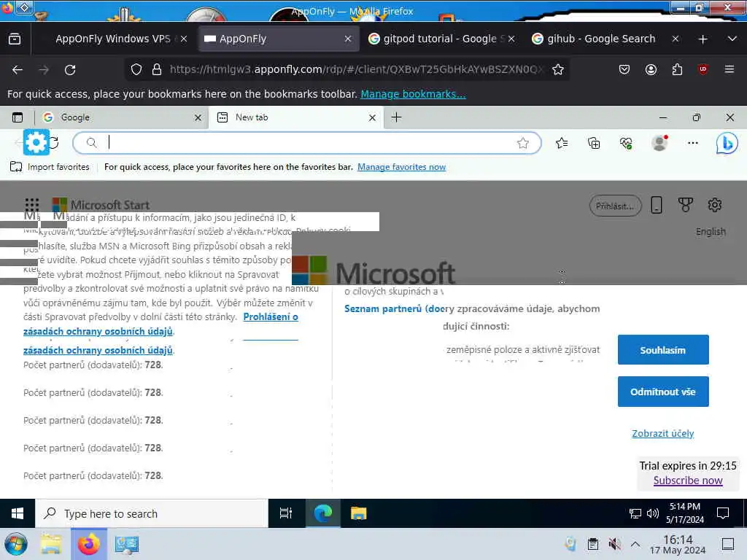Viewport: 747px width, 560px height.
Task: Open Edge from remote taskbar
Action: (322, 513)
